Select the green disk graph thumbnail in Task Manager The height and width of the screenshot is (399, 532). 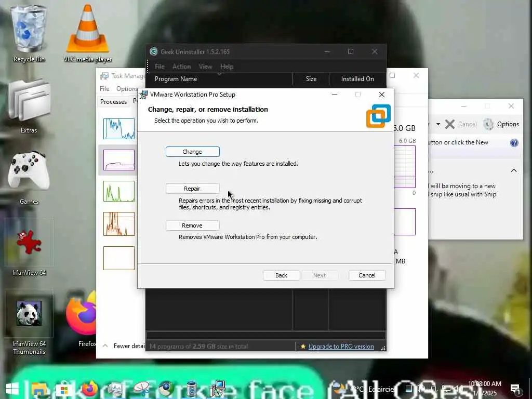[x=119, y=191]
